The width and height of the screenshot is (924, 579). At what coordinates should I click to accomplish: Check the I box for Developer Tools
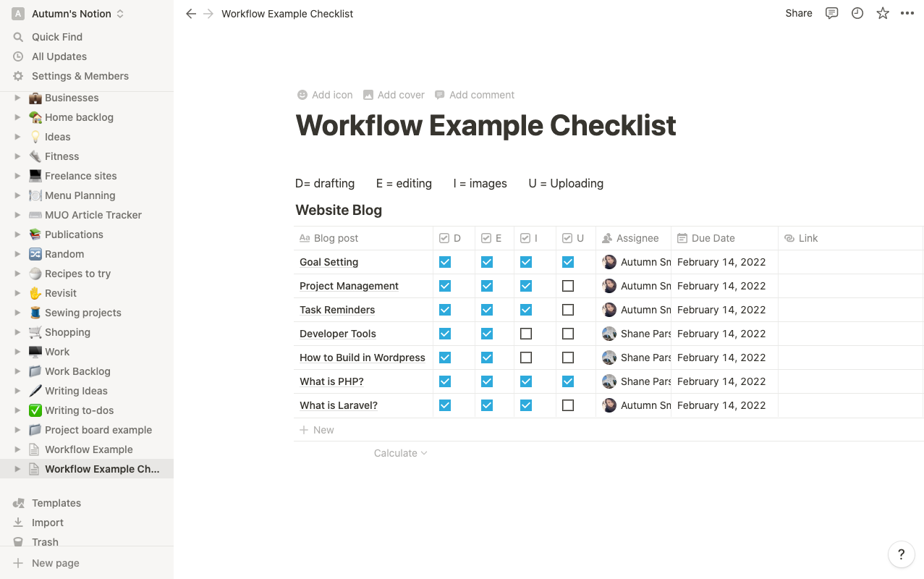tap(526, 334)
